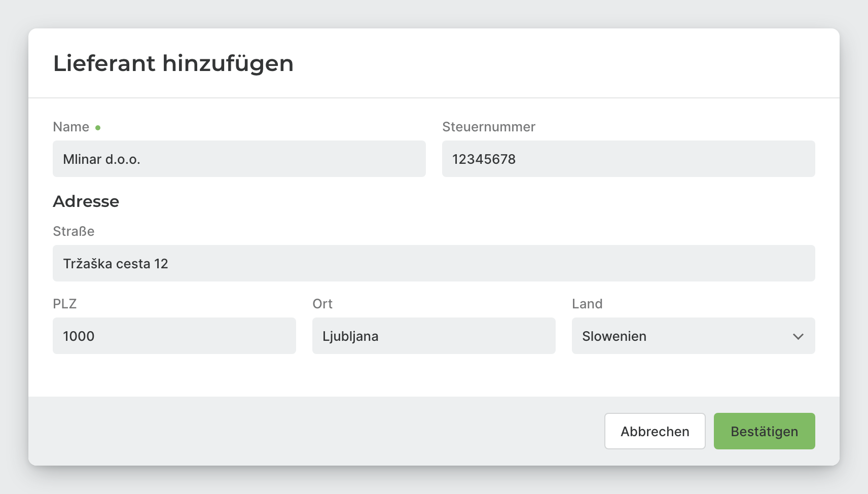This screenshot has width=868, height=494.
Task: Click the PLZ field showing 1000
Action: [174, 336]
